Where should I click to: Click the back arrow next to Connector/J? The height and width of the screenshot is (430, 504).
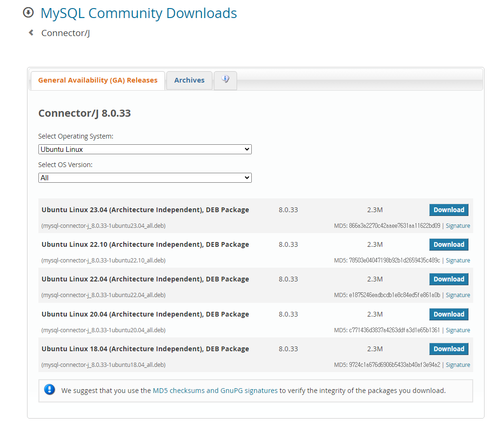31,32
